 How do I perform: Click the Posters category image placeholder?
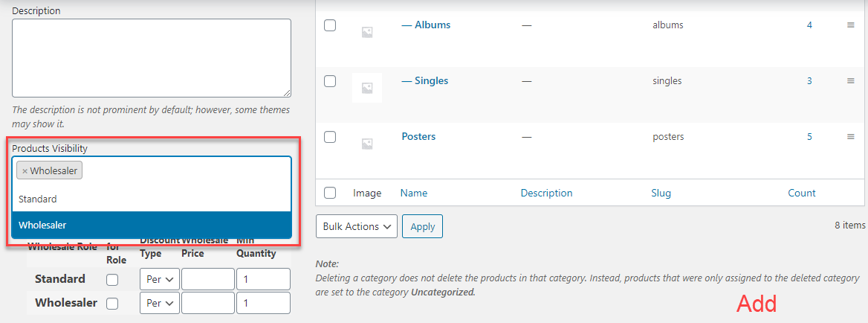(x=367, y=144)
